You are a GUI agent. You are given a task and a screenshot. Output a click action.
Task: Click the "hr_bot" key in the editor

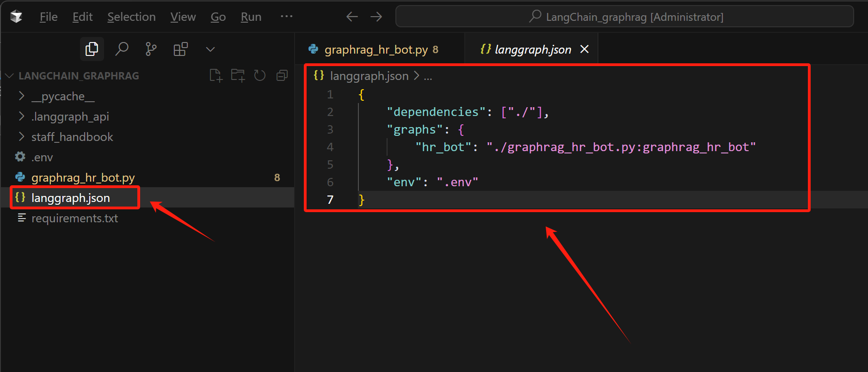[x=443, y=147]
